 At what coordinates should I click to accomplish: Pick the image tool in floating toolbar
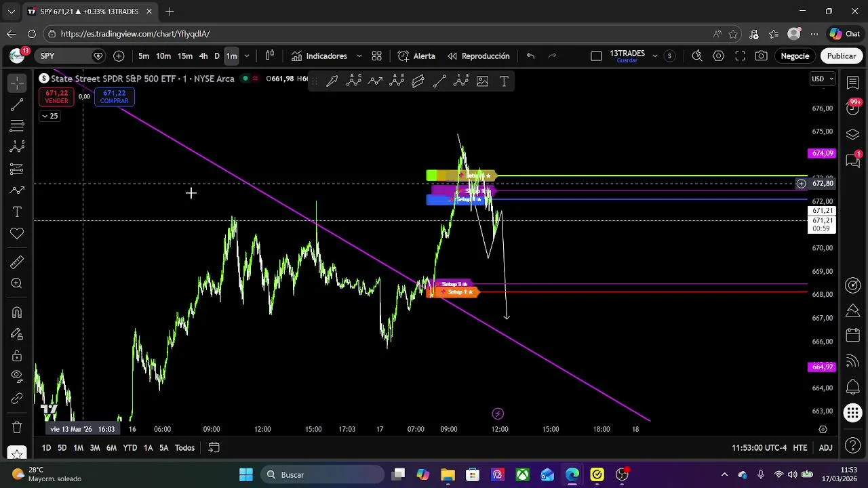pyautogui.click(x=483, y=81)
